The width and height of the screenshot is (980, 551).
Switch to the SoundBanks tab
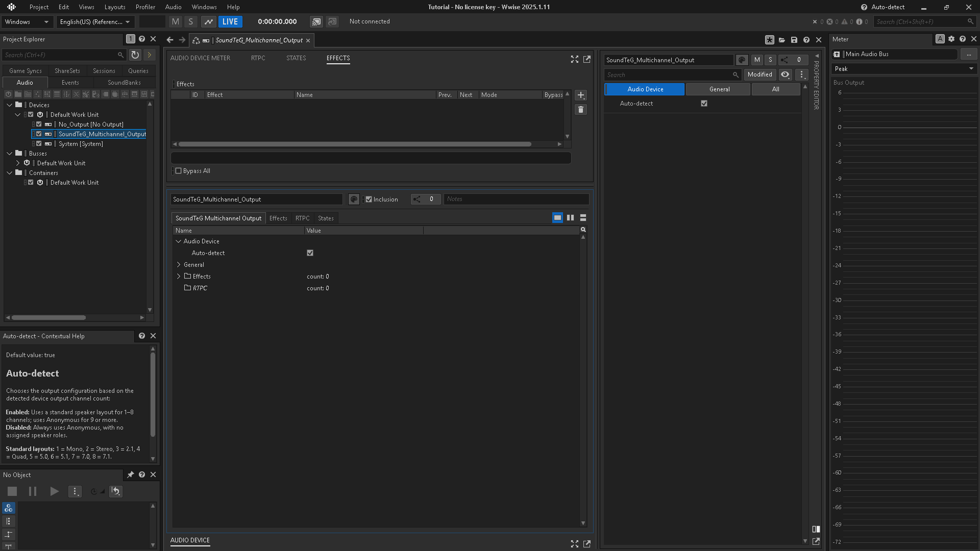(x=124, y=83)
